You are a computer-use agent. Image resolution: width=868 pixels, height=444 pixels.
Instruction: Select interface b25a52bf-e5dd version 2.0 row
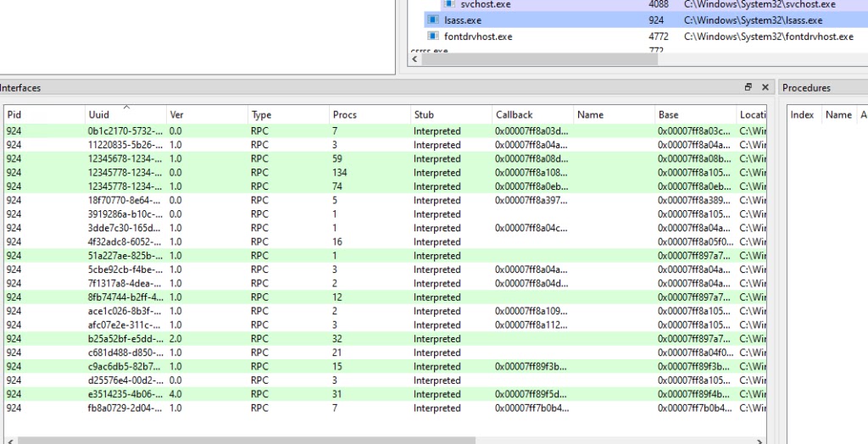386,339
